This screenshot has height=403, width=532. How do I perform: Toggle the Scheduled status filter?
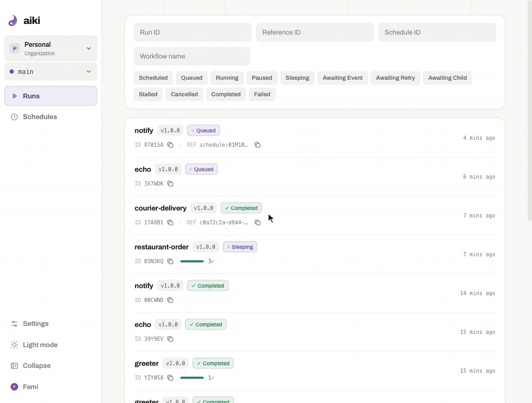[153, 78]
